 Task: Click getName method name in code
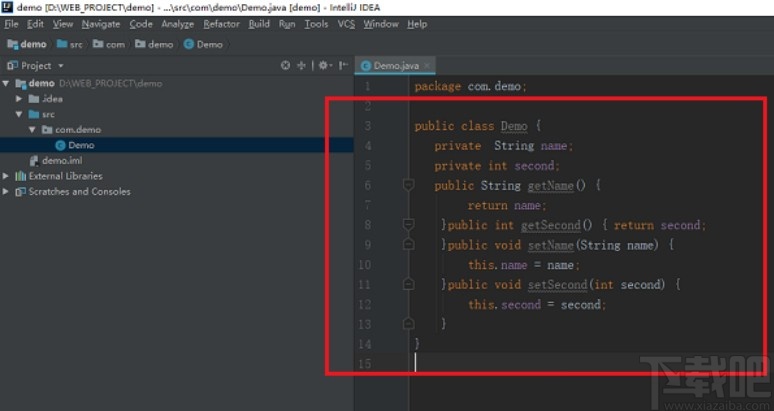tap(550, 186)
